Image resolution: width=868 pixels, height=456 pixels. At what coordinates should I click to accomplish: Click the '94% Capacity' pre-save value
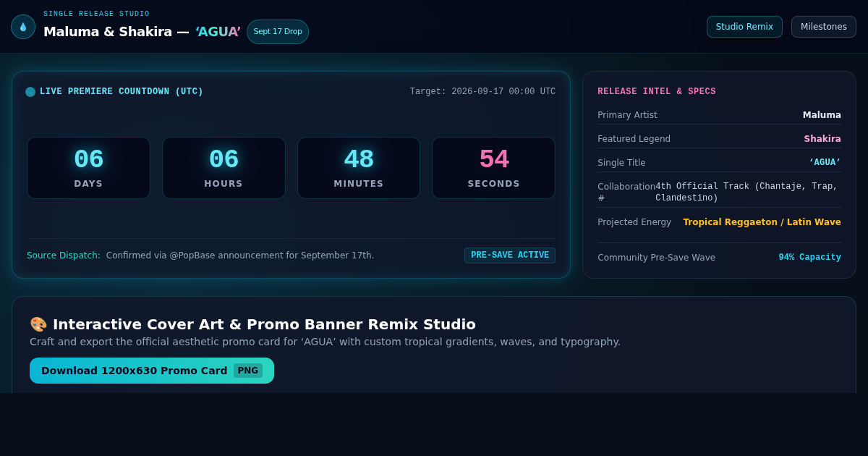(x=809, y=258)
